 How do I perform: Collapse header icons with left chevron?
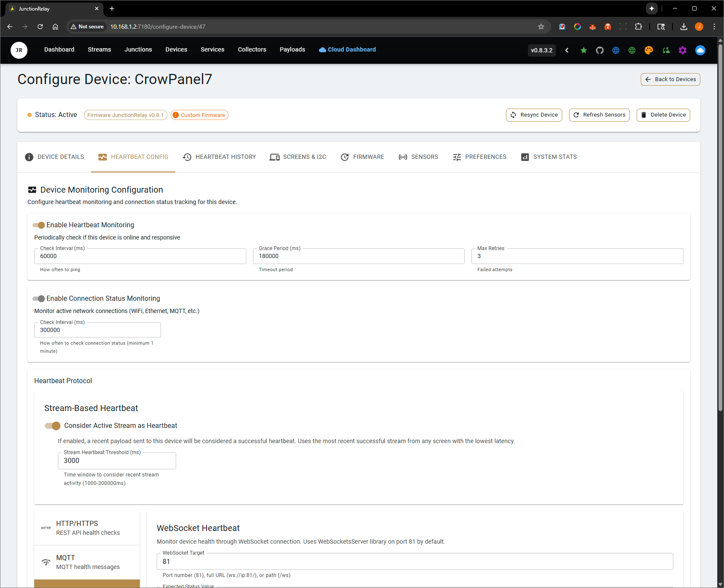pyautogui.click(x=567, y=50)
